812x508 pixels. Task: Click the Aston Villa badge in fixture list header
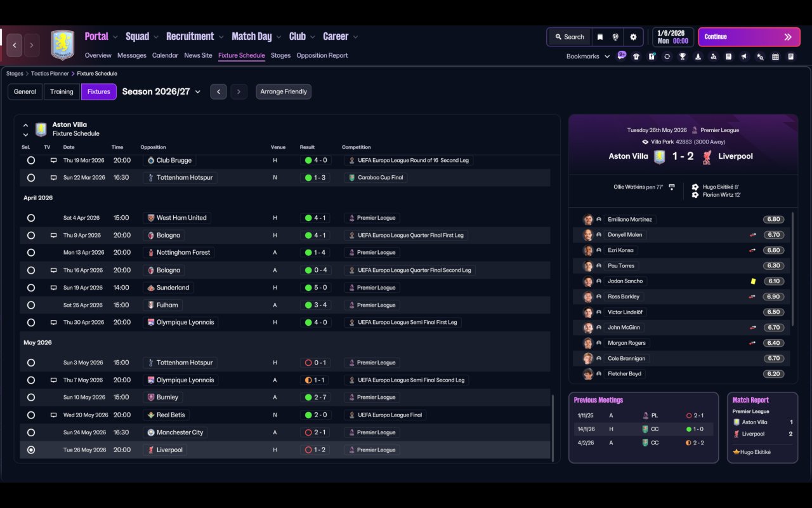41,130
